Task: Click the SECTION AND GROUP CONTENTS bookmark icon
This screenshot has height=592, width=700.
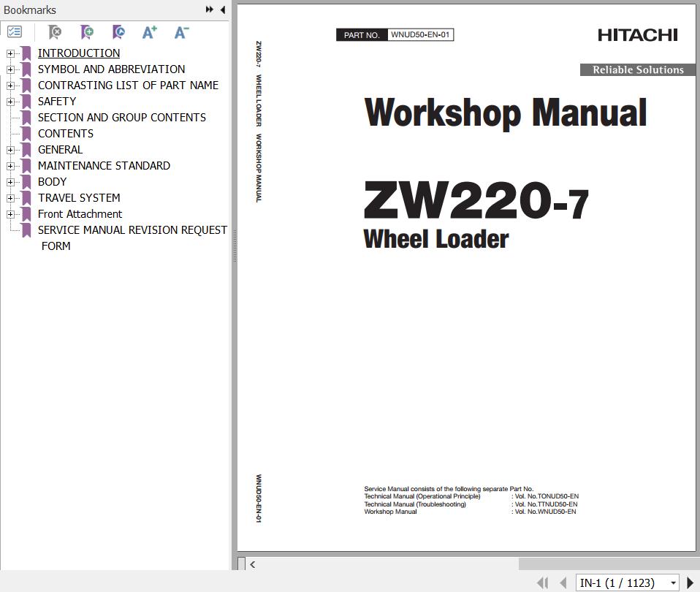Action: pyautogui.click(x=26, y=118)
